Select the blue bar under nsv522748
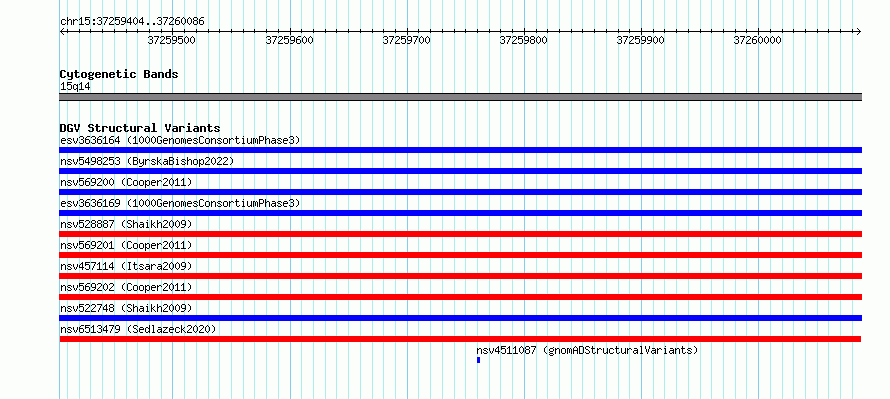 tap(460, 318)
